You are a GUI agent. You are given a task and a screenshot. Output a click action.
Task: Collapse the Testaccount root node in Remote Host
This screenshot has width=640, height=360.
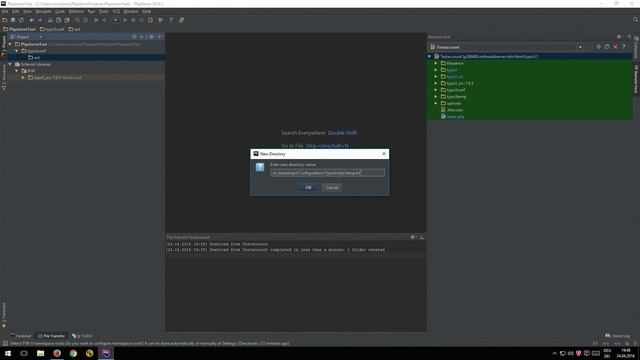[429, 57]
